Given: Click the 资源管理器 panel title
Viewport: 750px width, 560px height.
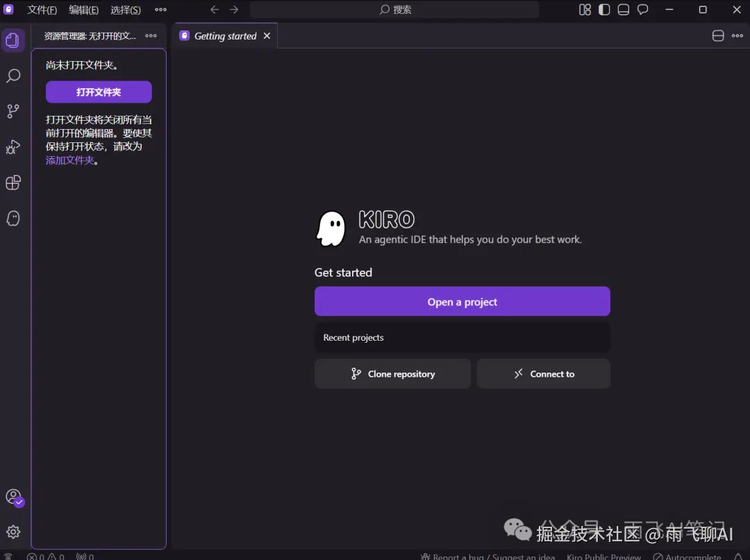Looking at the screenshot, I should [90, 36].
